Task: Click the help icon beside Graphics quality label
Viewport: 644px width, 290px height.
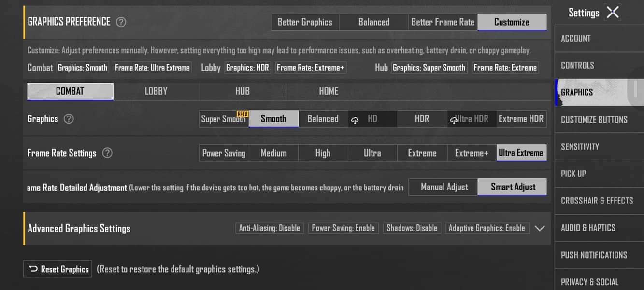Action: [69, 119]
